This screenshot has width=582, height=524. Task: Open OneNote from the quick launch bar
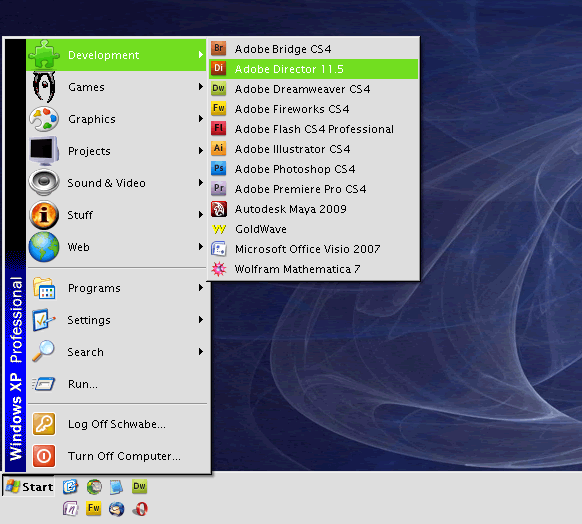click(x=70, y=509)
